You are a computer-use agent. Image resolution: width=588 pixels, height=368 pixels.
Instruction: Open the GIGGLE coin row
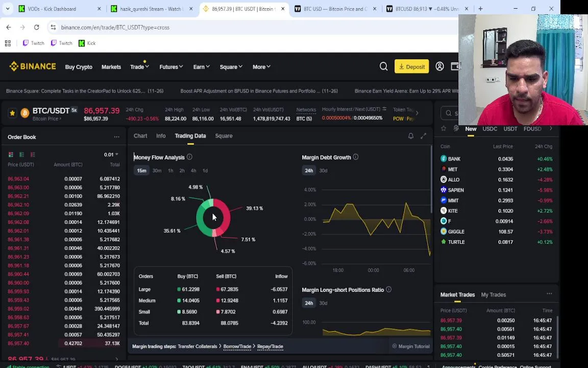point(496,232)
